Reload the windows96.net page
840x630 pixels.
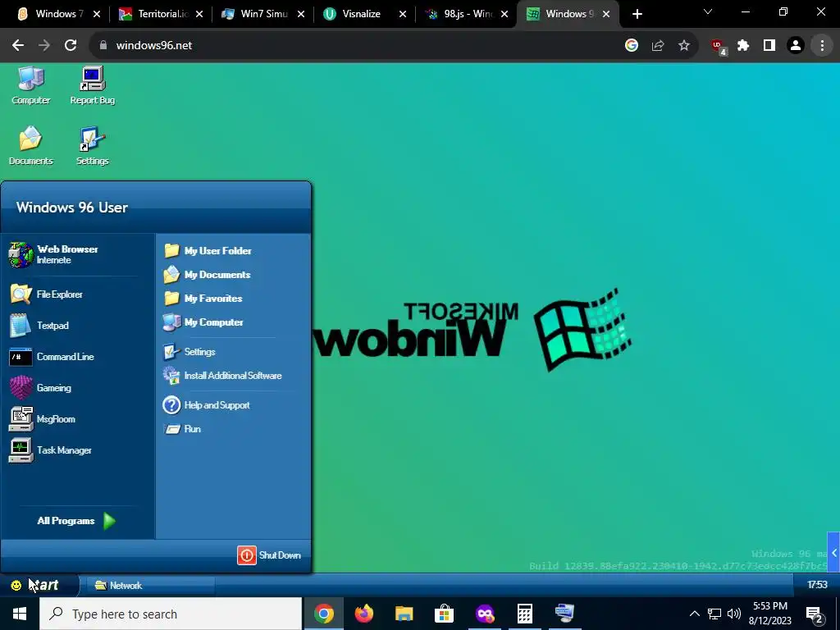71,46
